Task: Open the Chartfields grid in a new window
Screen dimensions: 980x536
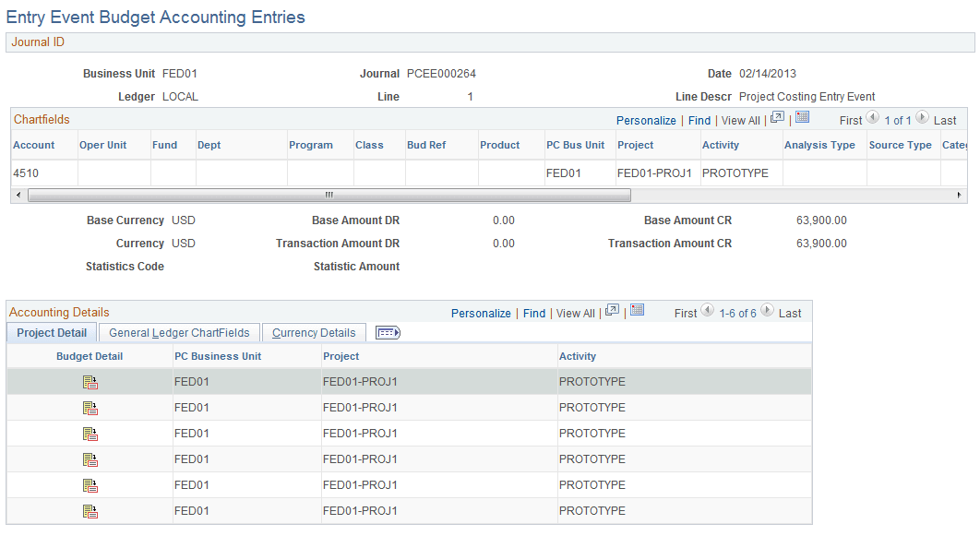Action: (776, 118)
